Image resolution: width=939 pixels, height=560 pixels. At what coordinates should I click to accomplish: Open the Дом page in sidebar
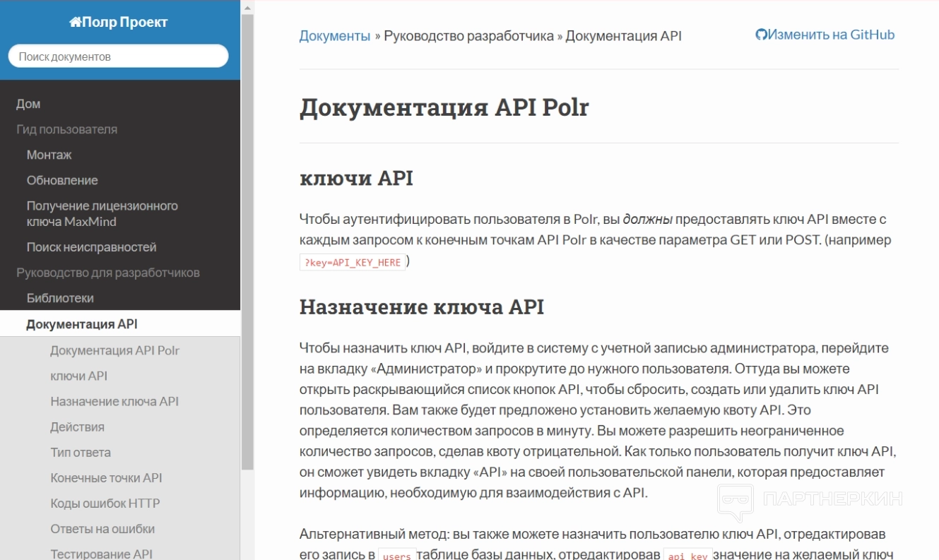coord(28,104)
